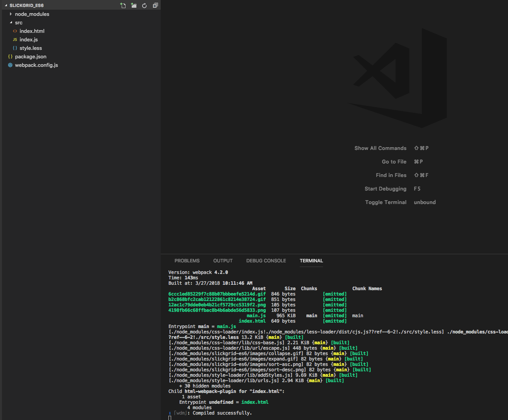
Task: Click the JSON icon beside package.json
Action: pyautogui.click(x=10, y=56)
